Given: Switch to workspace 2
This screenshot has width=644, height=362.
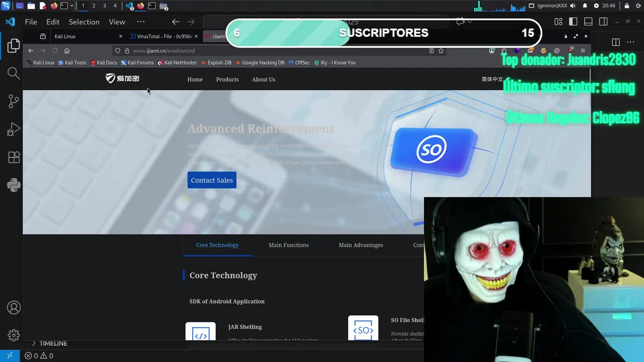Looking at the screenshot, I should (x=94, y=6).
